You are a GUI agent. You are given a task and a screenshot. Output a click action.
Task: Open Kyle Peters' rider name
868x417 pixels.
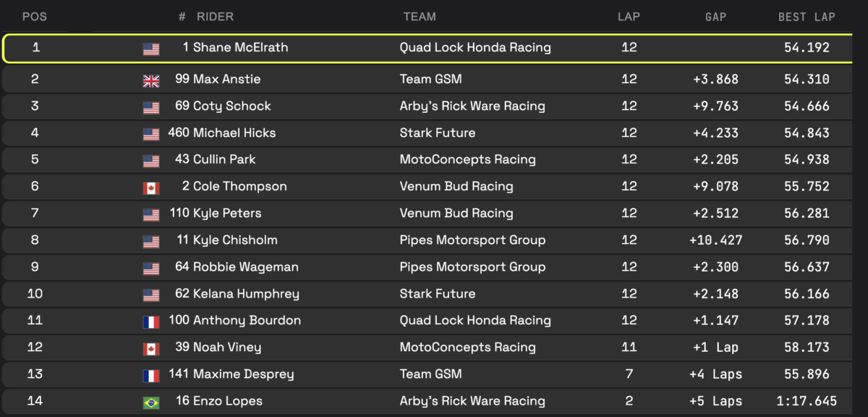[x=227, y=214]
